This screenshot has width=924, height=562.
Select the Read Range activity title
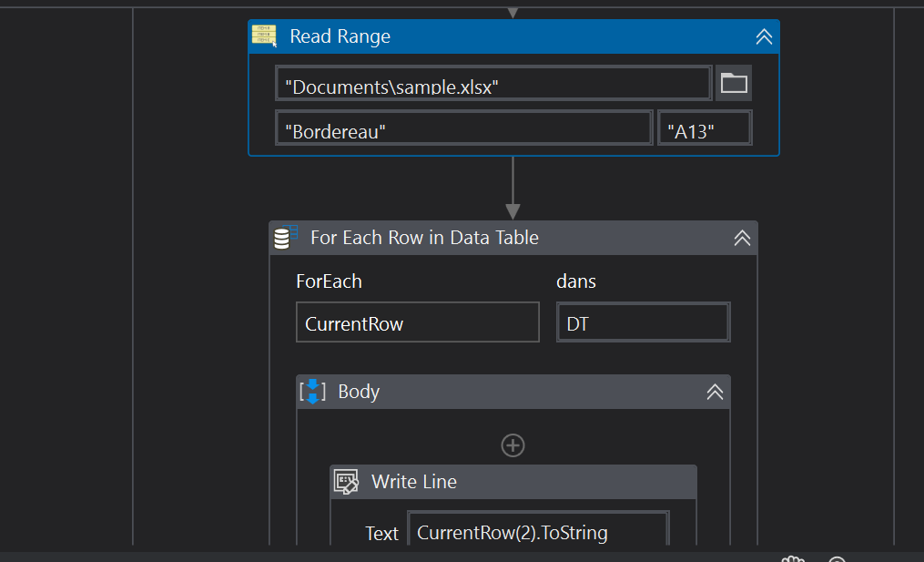[340, 36]
